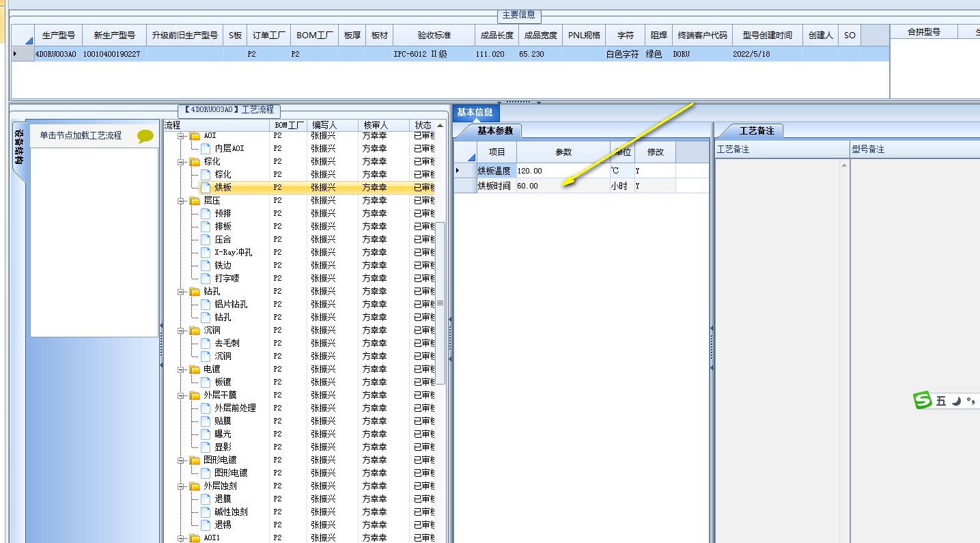Viewport: 980px width, 543px height.
Task: Sort by the 验收标准 column header
Action: [x=434, y=36]
